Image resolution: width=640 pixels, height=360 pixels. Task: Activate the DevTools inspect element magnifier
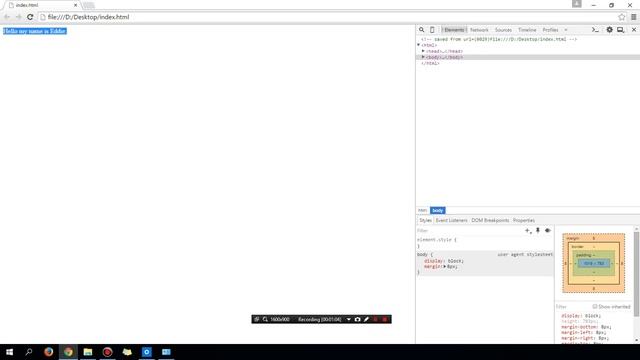click(422, 30)
